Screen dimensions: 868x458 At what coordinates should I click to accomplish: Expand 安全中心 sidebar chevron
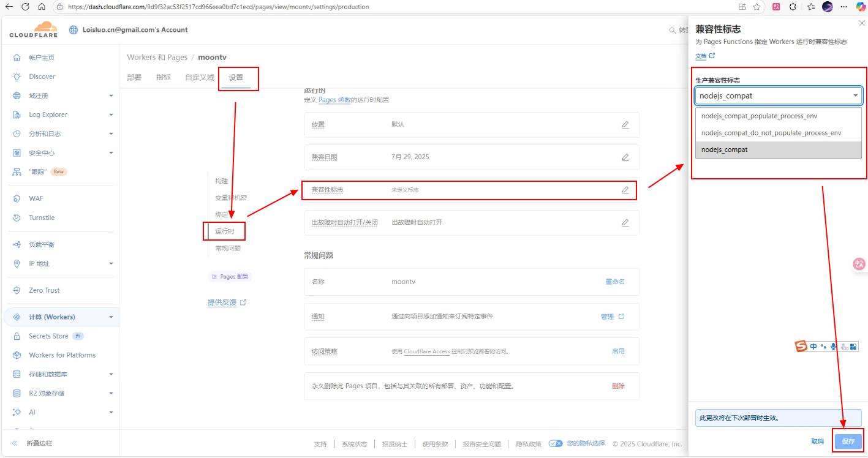(x=111, y=153)
